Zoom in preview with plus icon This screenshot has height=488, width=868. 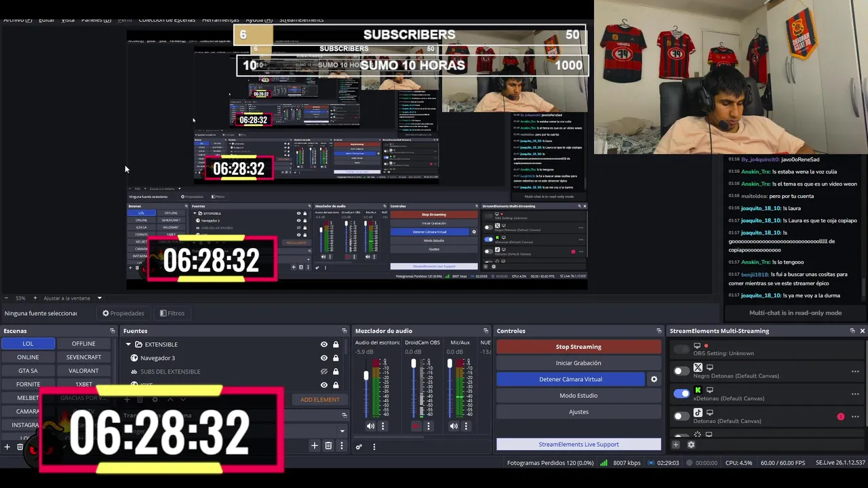[x=35, y=298]
